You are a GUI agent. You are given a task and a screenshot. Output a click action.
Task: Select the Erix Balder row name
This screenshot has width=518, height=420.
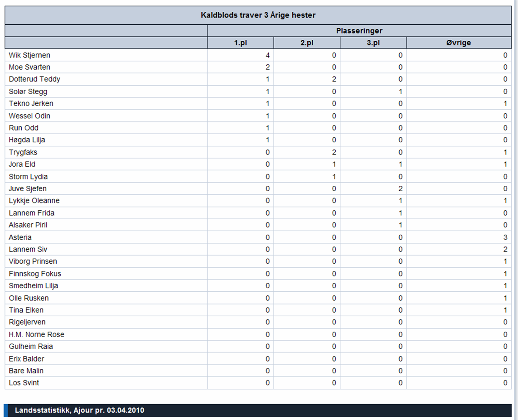[x=26, y=359]
